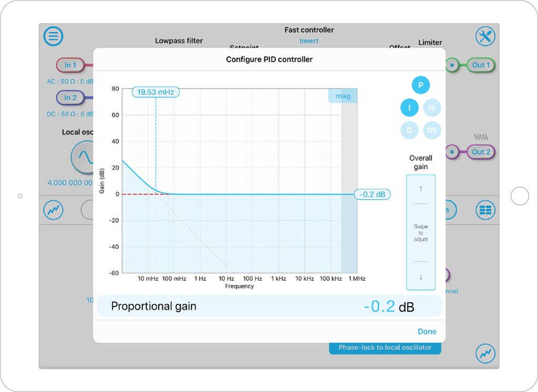Click the Out 2 output connector

[480, 152]
